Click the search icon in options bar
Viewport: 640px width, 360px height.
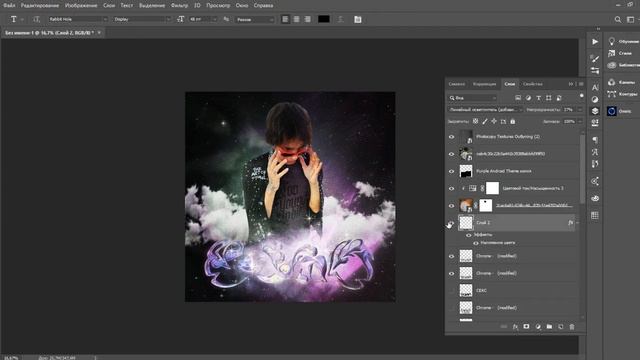pos(618,19)
